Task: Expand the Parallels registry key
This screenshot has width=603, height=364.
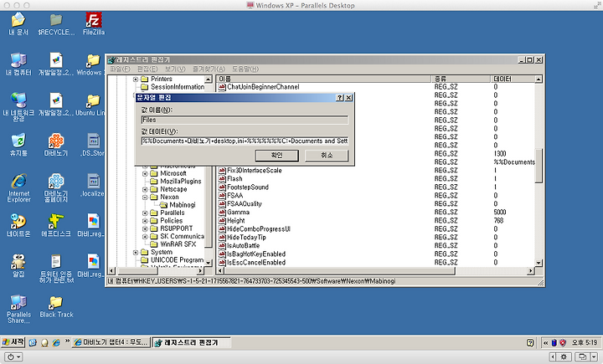Action: 145,213
